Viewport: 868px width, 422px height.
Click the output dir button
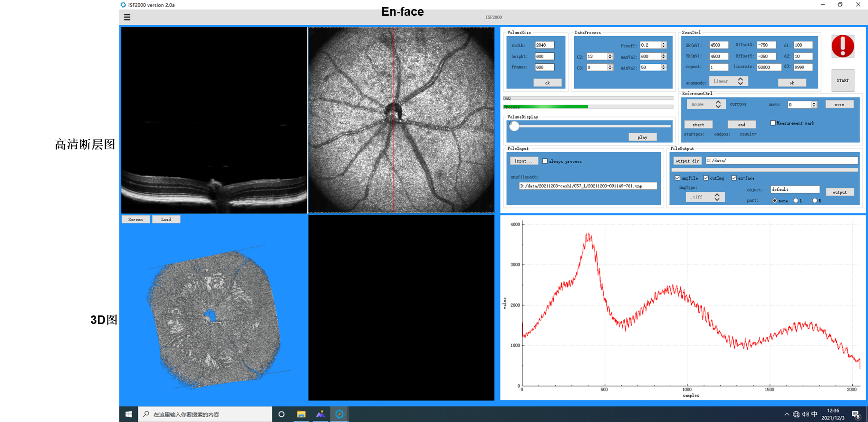point(687,161)
